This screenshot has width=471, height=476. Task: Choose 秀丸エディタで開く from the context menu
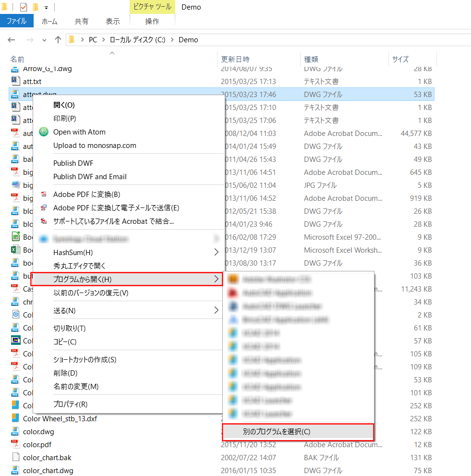pos(79,266)
